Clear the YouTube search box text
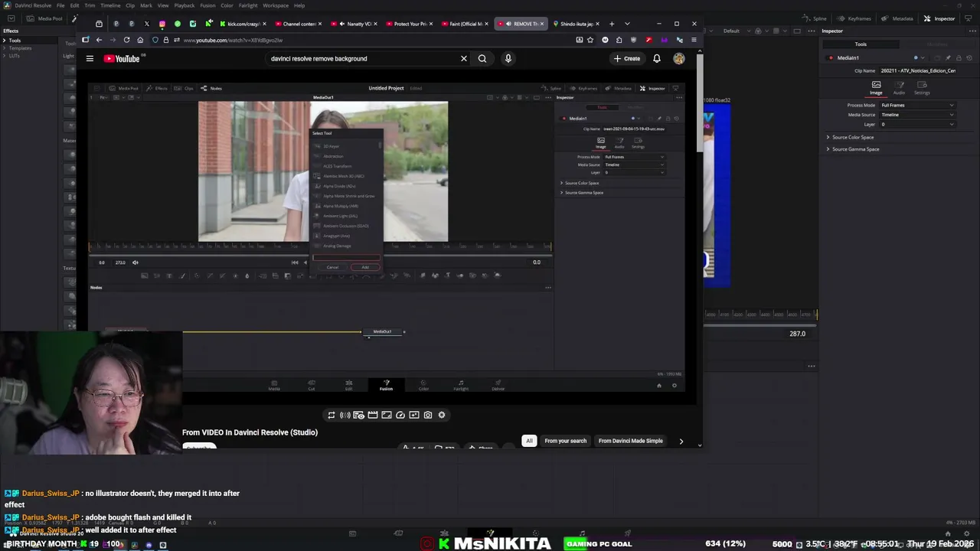 point(463,58)
